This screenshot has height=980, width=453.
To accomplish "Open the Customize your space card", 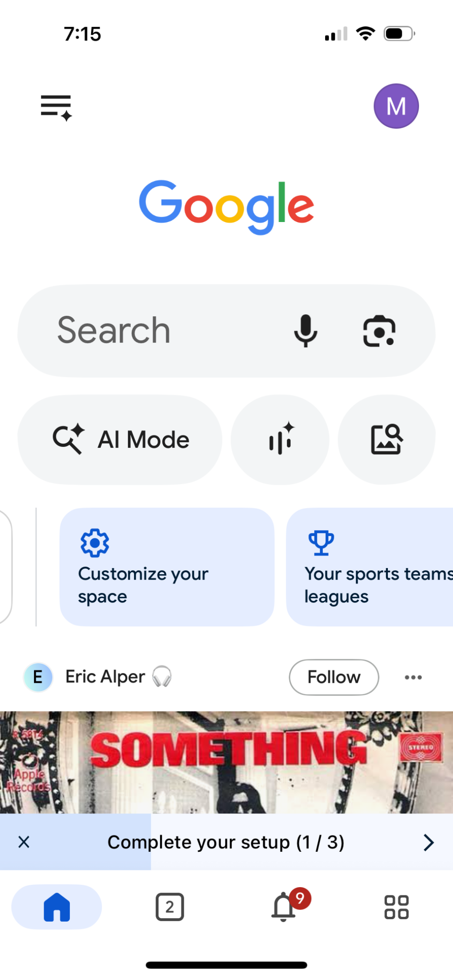I will (167, 567).
